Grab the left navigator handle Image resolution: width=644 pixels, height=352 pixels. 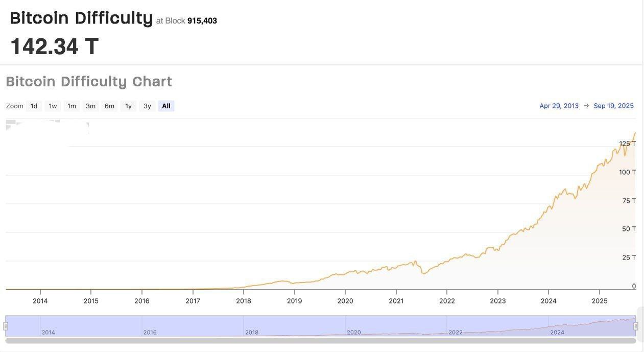6,326
